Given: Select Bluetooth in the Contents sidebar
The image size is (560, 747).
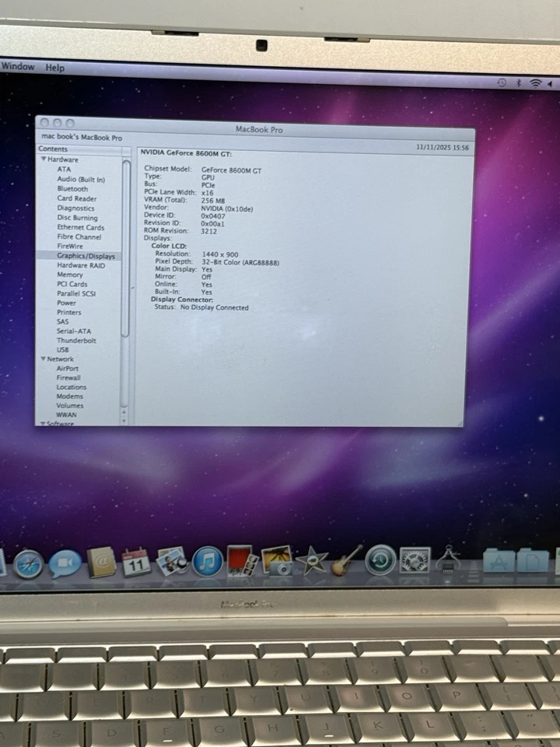Looking at the screenshot, I should pos(72,188).
